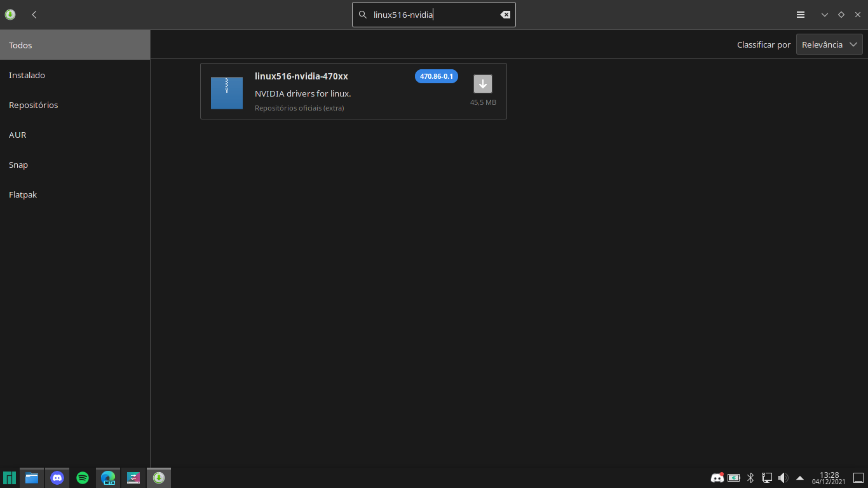Switch to Pamac in the taskbar
868x488 pixels.
159,478
